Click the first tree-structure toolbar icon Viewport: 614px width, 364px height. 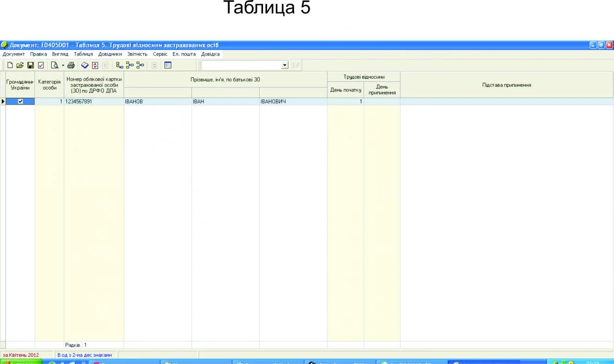coord(119,65)
